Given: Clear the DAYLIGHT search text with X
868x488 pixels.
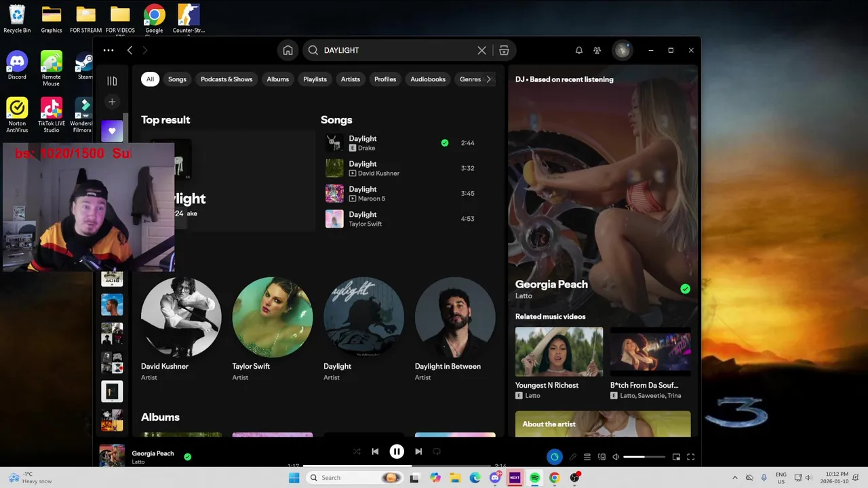Looking at the screenshot, I should (481, 50).
